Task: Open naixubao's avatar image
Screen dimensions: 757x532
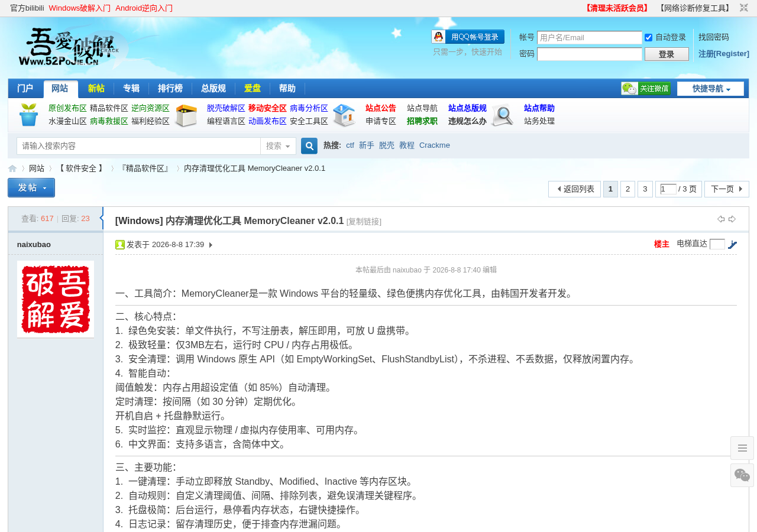Action: (56, 299)
